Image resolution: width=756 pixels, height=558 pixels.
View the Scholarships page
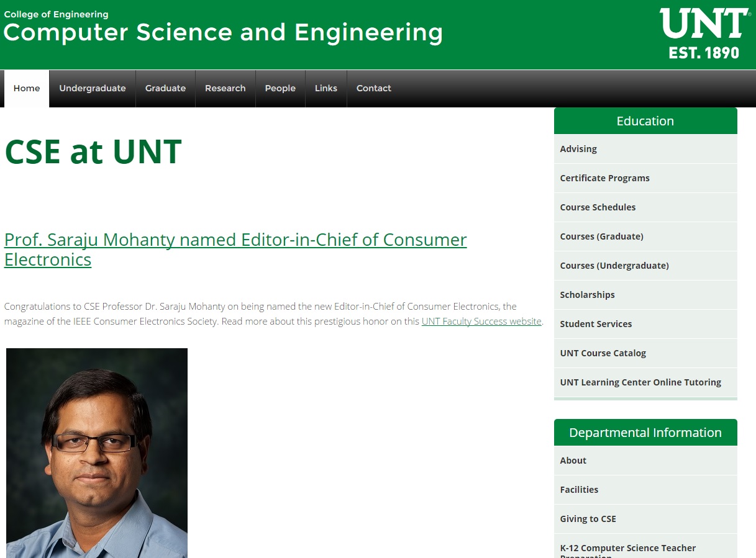click(645, 295)
